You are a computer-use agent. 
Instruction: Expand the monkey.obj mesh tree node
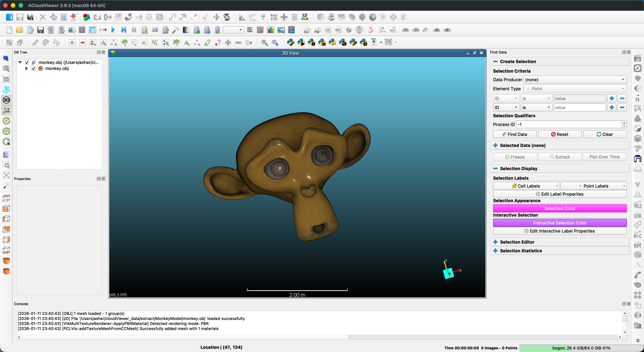26,69
